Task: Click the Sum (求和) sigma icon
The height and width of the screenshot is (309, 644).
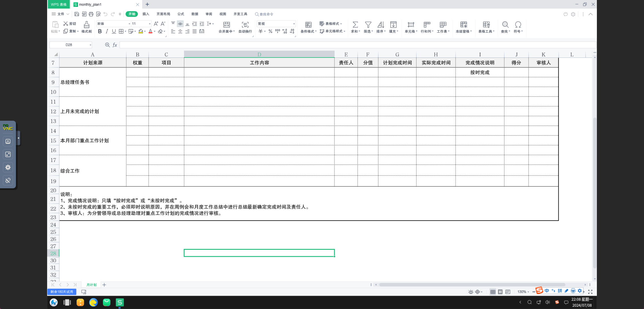Action: 355,25
